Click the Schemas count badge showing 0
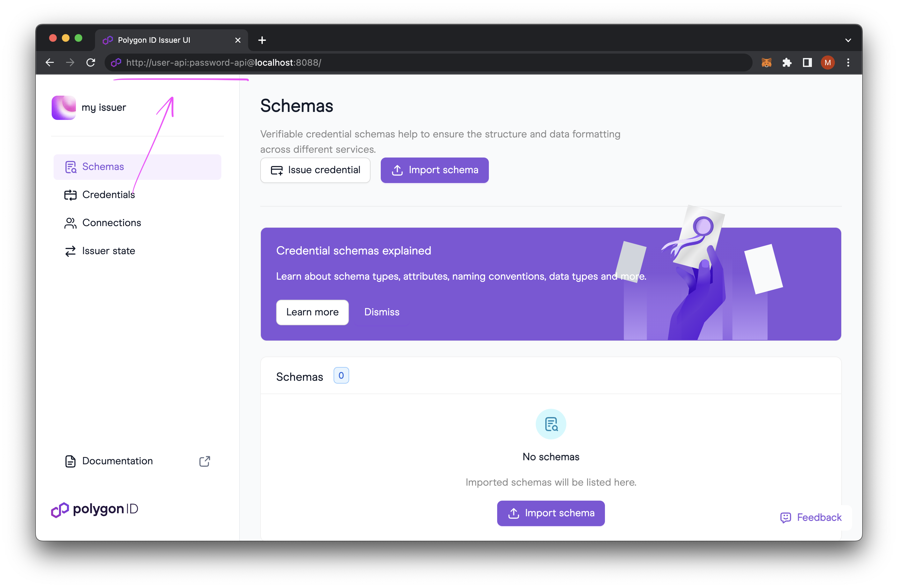The height and width of the screenshot is (588, 898). point(341,377)
